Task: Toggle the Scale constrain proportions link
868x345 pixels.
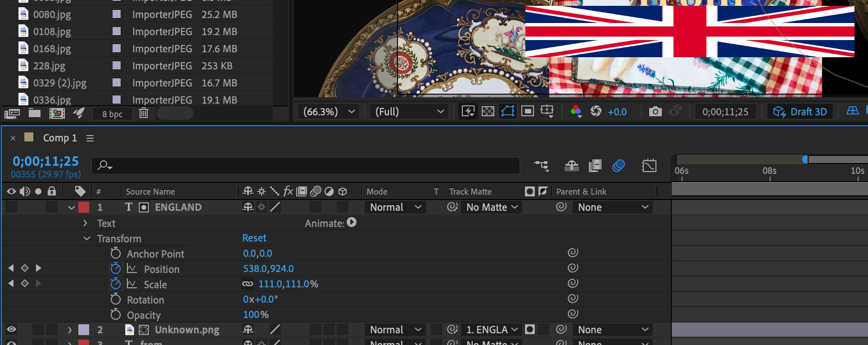Action: point(248,284)
